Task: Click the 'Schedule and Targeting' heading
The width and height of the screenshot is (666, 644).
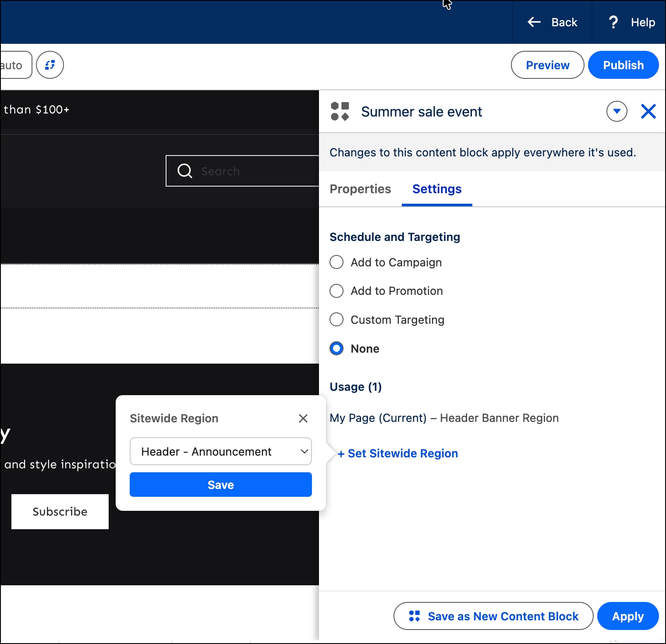Action: (x=395, y=237)
